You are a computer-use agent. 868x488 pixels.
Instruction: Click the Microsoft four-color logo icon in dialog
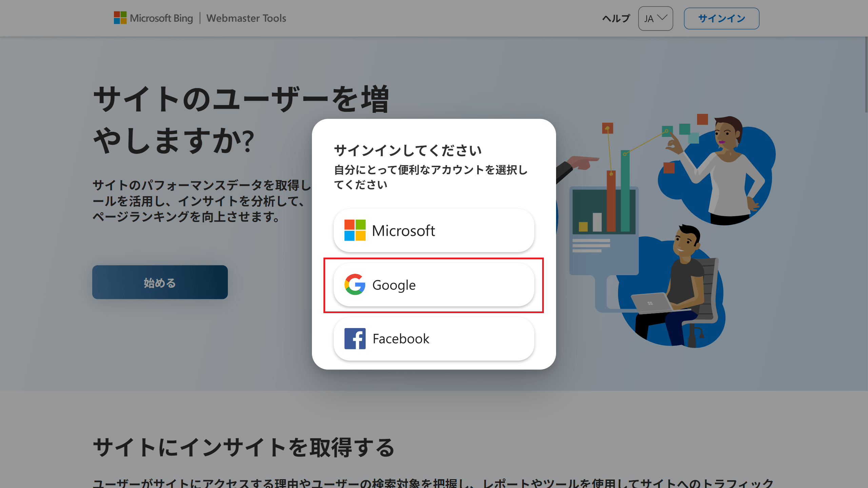point(355,230)
